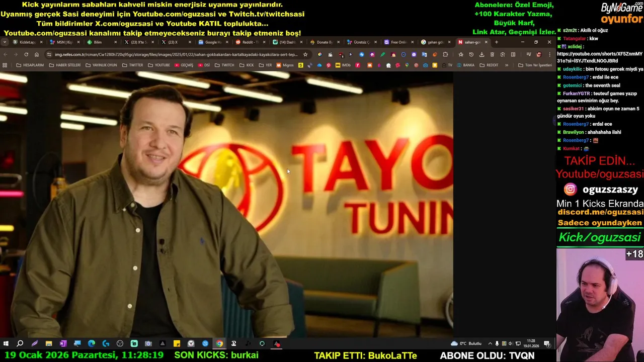The height and width of the screenshot is (362, 644).
Task: Open the YouTube shorts link in chat
Action: tap(600, 57)
